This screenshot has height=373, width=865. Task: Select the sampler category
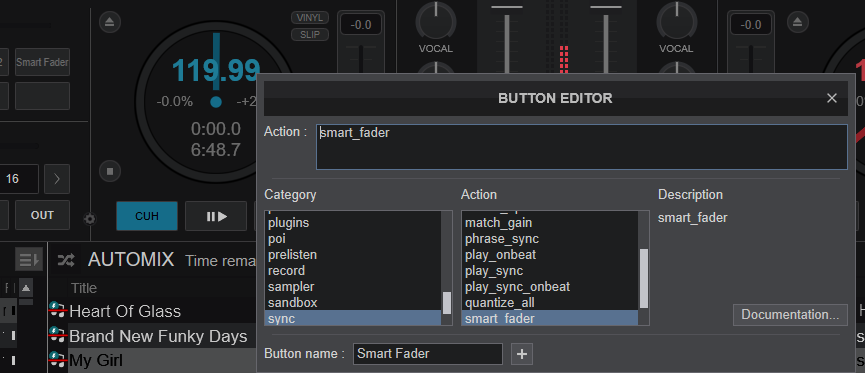(353, 287)
